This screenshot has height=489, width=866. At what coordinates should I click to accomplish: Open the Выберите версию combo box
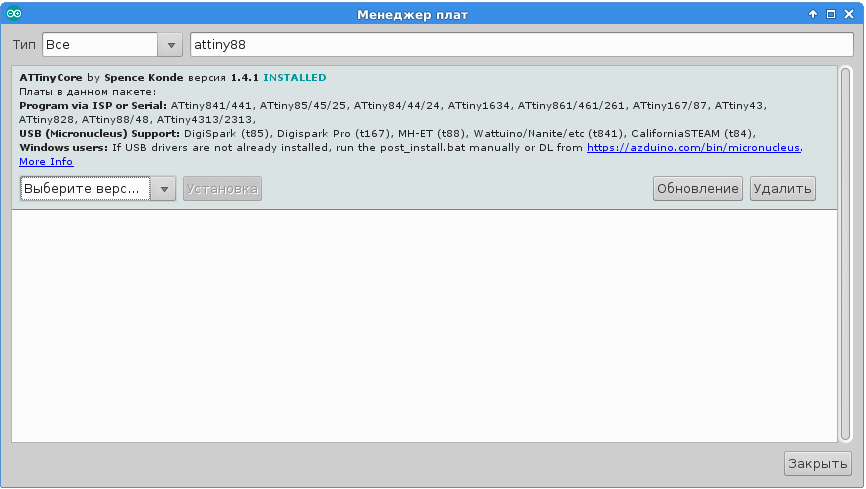(87, 188)
